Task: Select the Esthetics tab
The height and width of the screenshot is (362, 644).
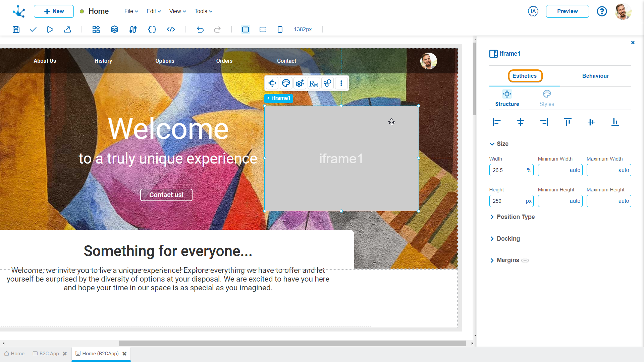Action: 525,76
